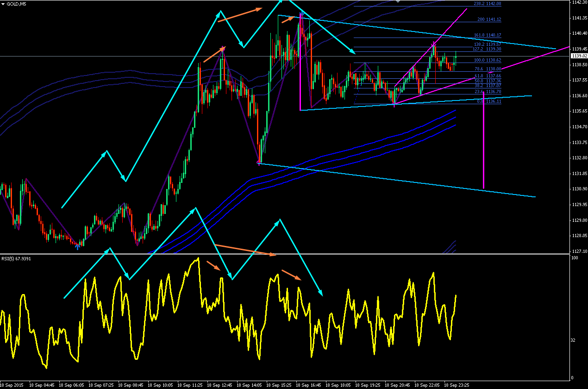Click the GOLD,M5 chart title label

point(16,4)
